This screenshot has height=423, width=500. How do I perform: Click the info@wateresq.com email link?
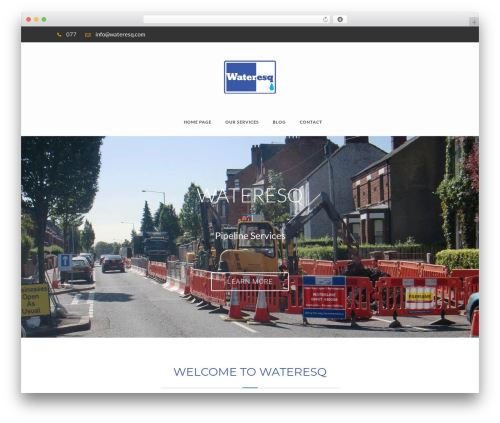tap(120, 35)
